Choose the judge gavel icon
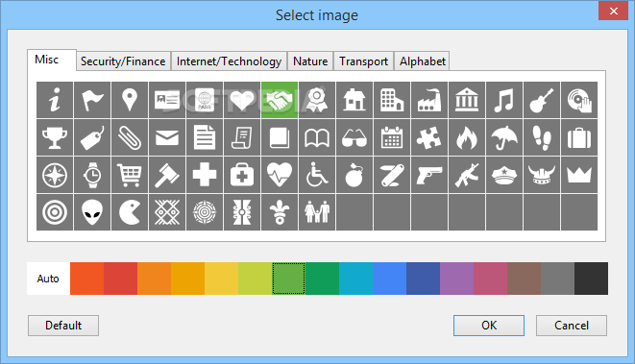 coord(167,175)
